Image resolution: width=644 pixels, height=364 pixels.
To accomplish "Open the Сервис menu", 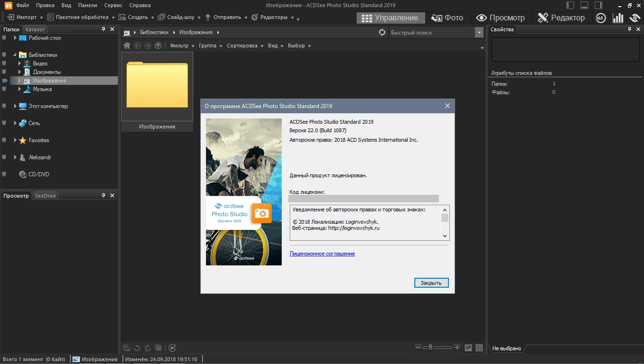I will [112, 5].
